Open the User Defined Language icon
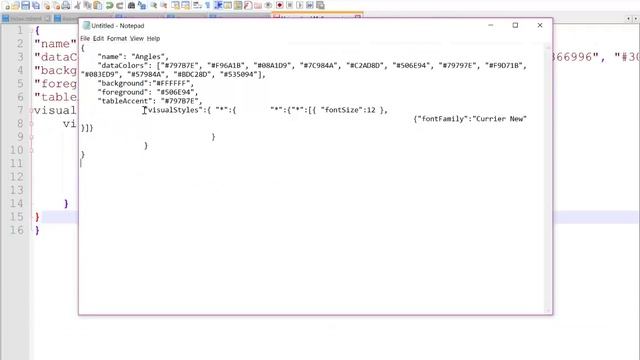Viewport: 640px width, 360px height. pos(228,5)
